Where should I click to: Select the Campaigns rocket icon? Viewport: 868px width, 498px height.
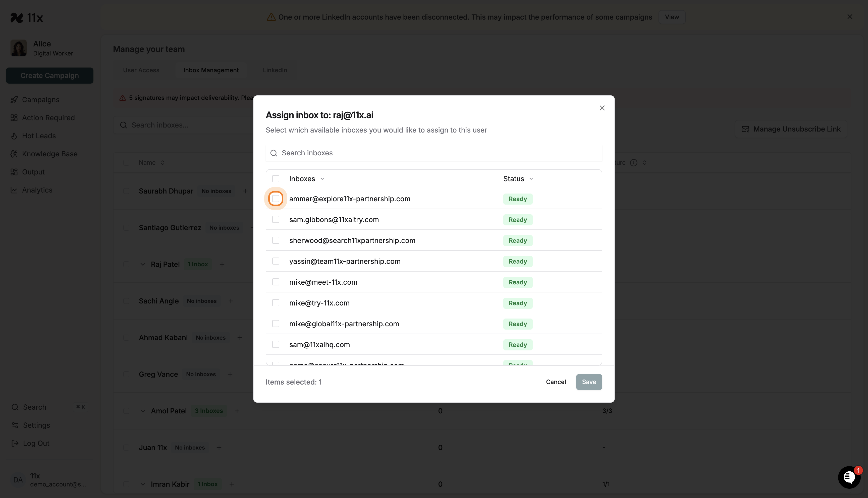pyautogui.click(x=14, y=100)
